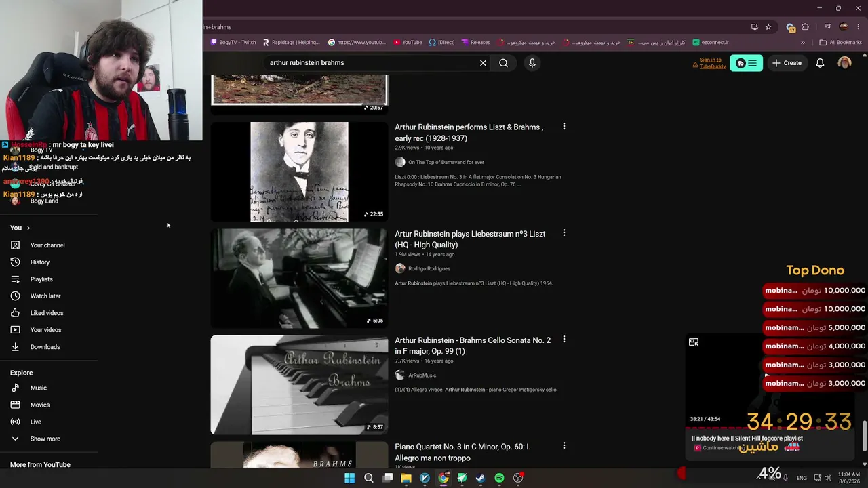Image resolution: width=868 pixels, height=488 pixels.
Task: Open the Windows Start menu
Action: tap(349, 478)
